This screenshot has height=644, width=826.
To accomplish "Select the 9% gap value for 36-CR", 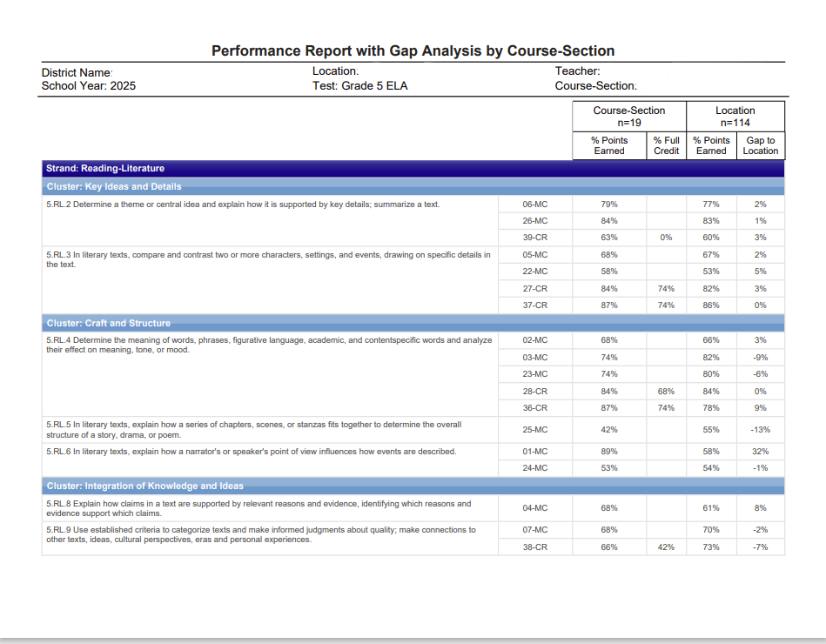I will pyautogui.click(x=760, y=407).
